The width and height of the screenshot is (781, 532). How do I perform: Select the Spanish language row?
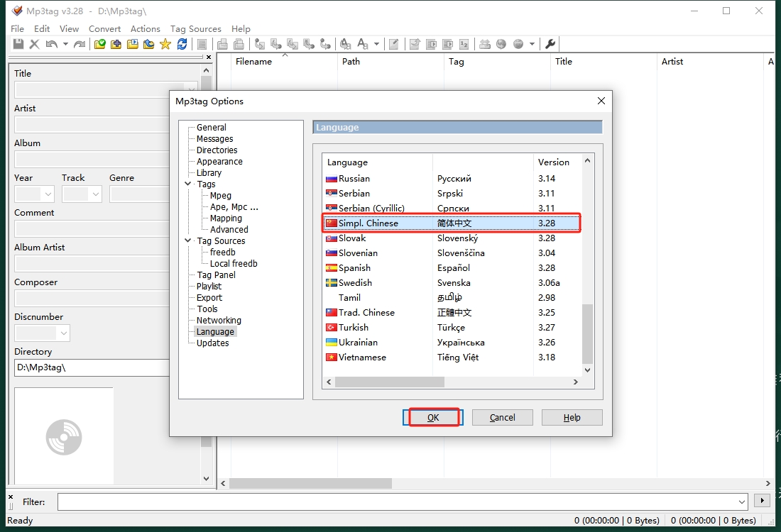(x=452, y=267)
